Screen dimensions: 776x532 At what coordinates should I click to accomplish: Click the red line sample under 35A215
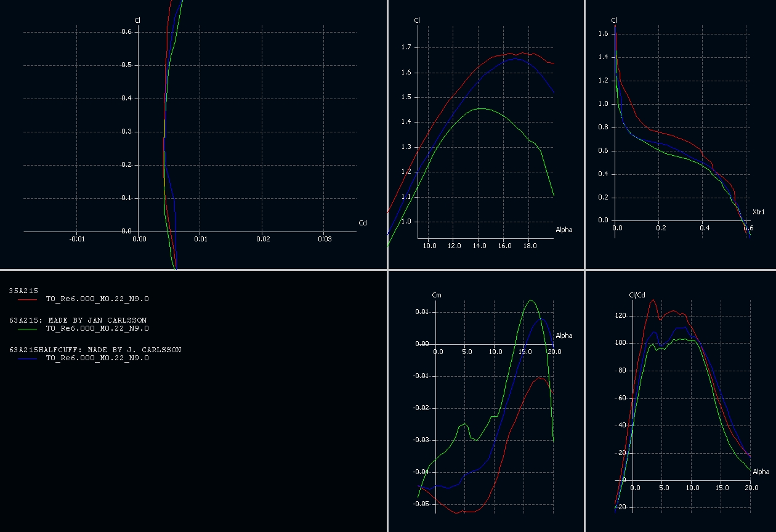pos(28,299)
